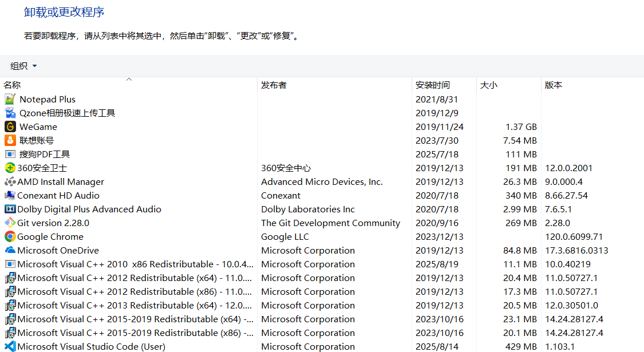Click the Dolby Digital Plus icon
644x352 pixels.
10,209
